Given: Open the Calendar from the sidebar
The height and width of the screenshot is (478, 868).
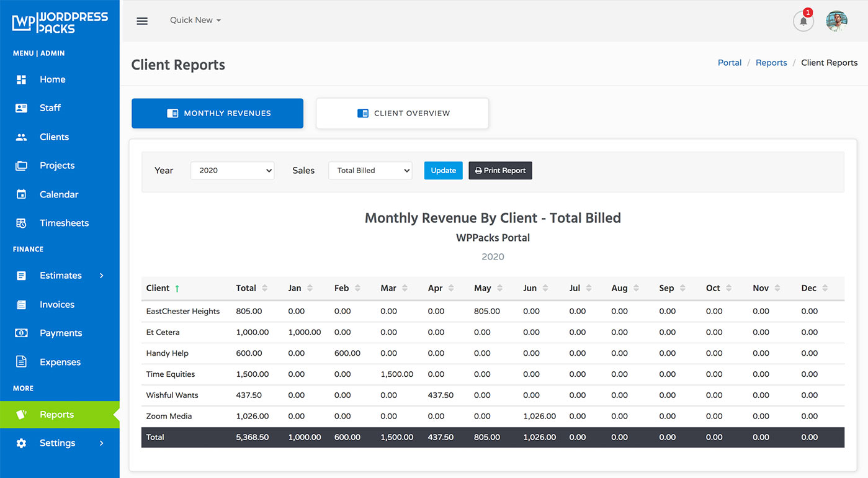Looking at the screenshot, I should point(21,194).
